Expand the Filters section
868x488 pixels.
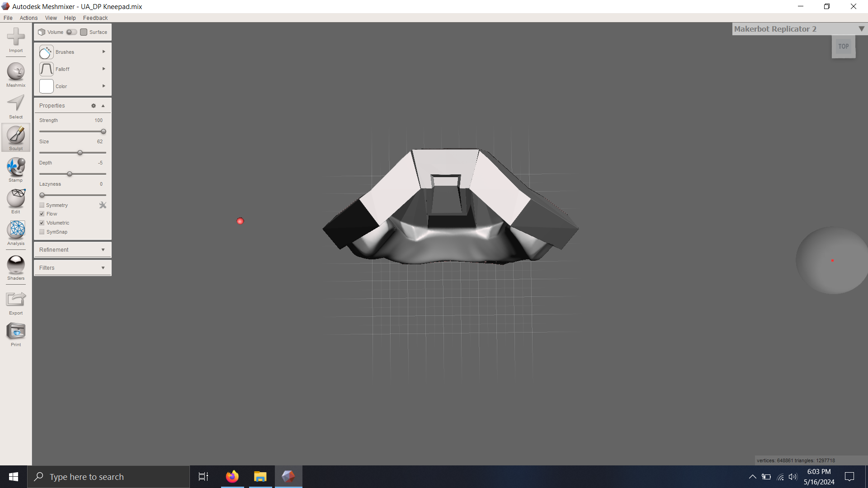click(x=72, y=268)
